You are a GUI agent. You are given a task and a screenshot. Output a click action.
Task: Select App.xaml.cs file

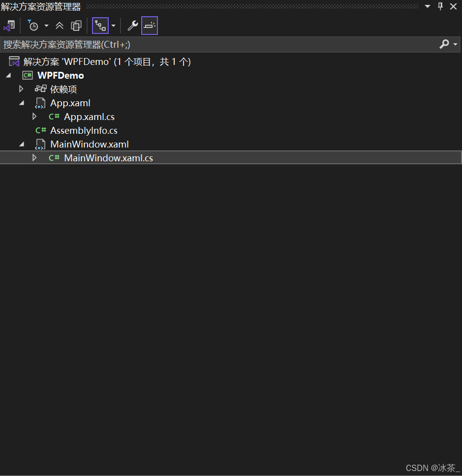click(90, 117)
